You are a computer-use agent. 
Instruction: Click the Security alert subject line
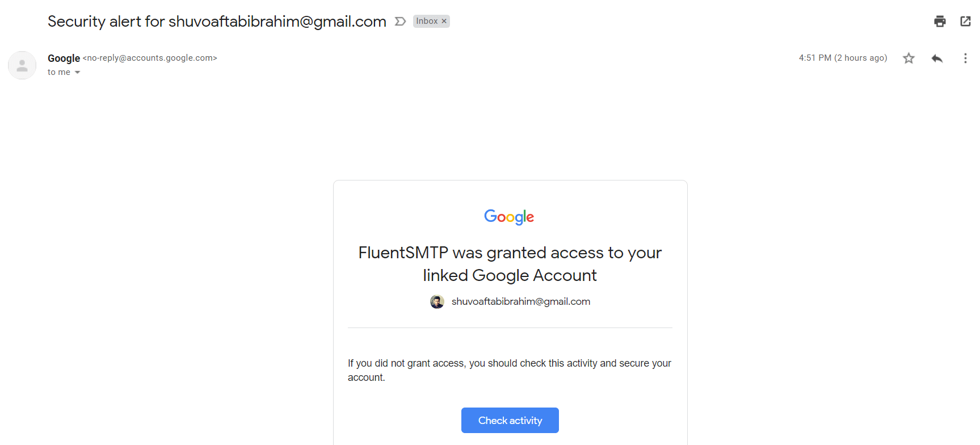tap(217, 22)
